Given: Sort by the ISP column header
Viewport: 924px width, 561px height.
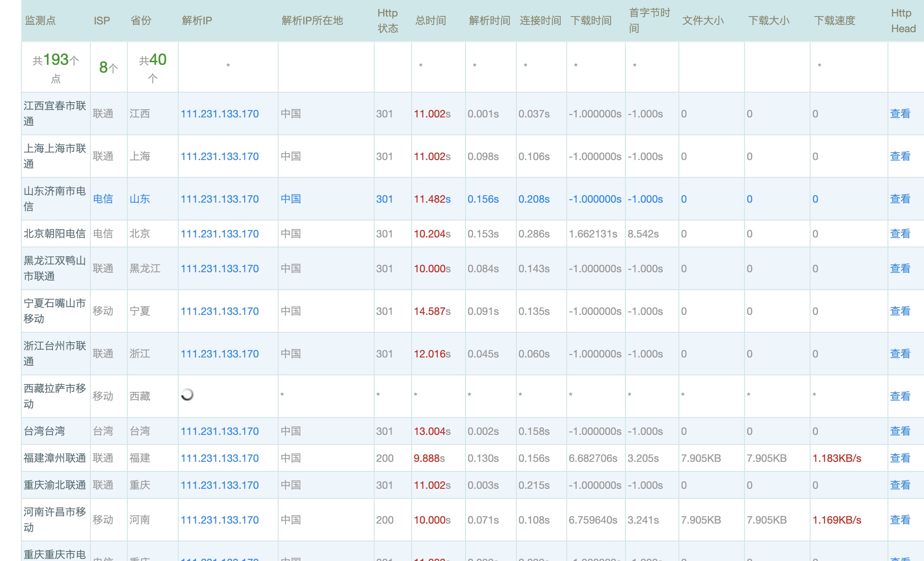Looking at the screenshot, I should coord(102,20).
